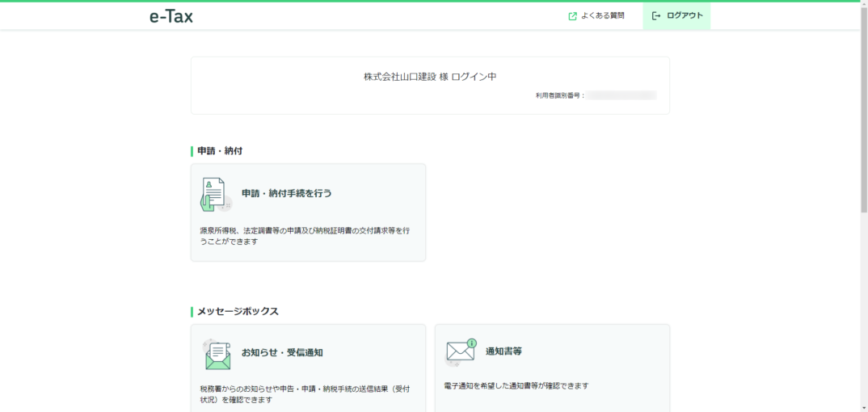Viewport: 868px width, 412px height.
Task: Click the envelope info icon on 通知書等 card
Action: (461, 352)
